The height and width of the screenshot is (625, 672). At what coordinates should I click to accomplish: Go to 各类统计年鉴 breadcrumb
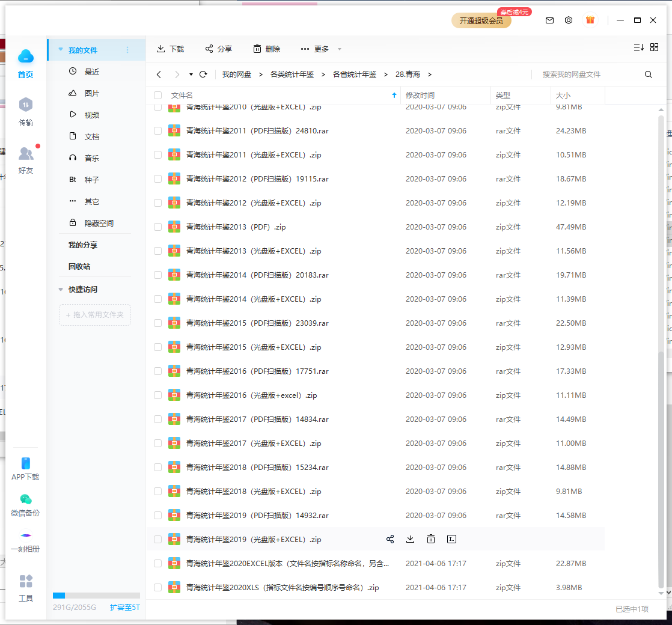click(x=292, y=75)
